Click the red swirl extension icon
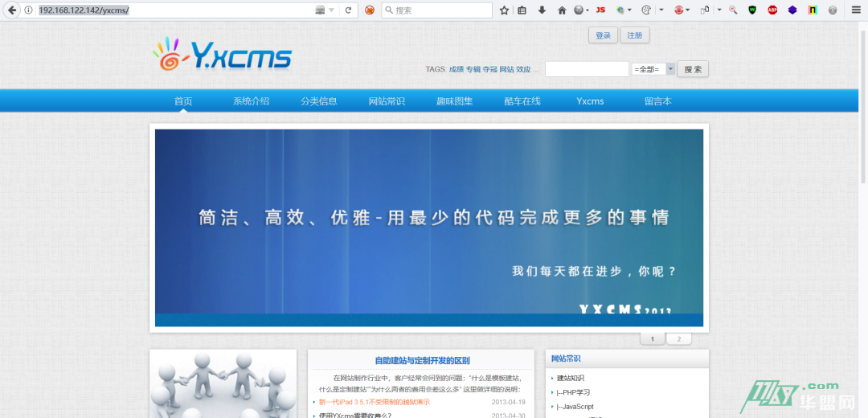 pyautogui.click(x=679, y=10)
